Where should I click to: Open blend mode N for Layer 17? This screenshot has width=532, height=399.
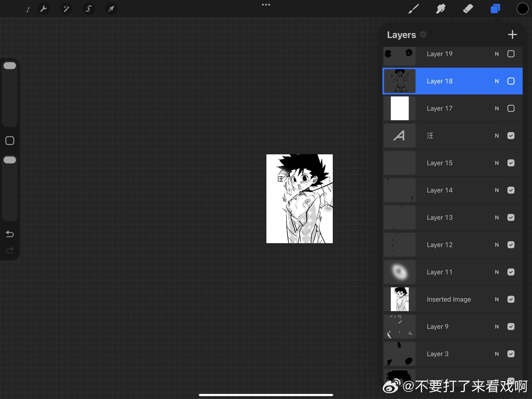coord(497,109)
